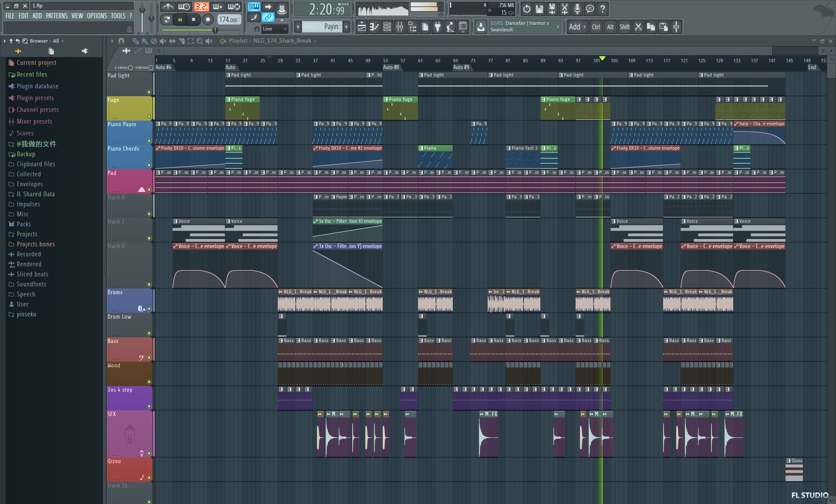
Task: Pause playback with the pause button
Action: click(180, 19)
